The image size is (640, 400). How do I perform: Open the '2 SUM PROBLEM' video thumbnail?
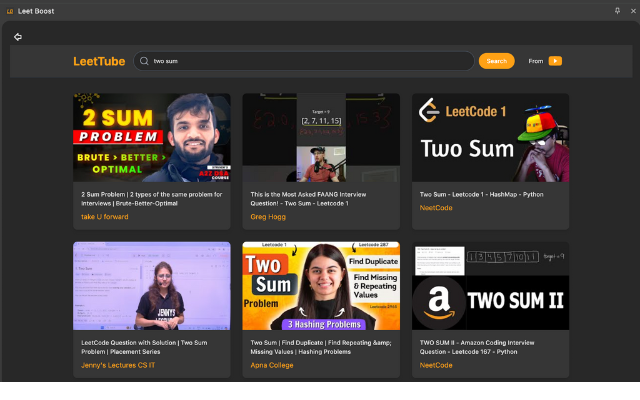(152, 138)
